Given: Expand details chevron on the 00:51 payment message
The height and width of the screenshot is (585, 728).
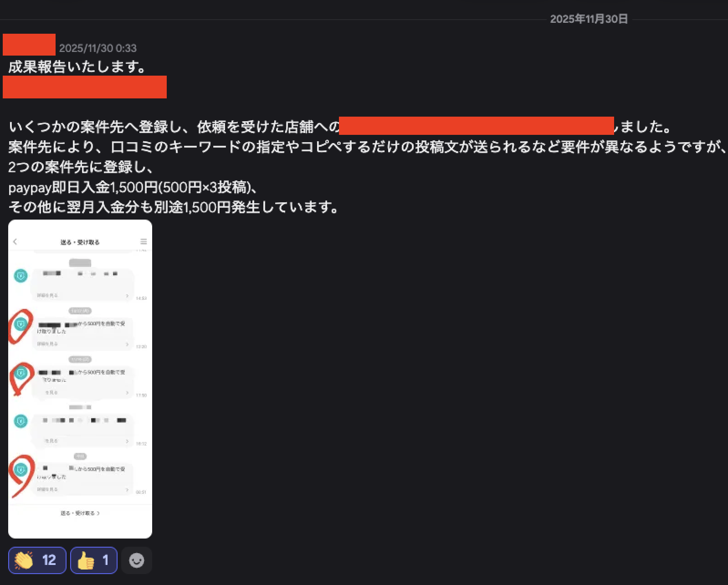Looking at the screenshot, I should click(x=127, y=490).
